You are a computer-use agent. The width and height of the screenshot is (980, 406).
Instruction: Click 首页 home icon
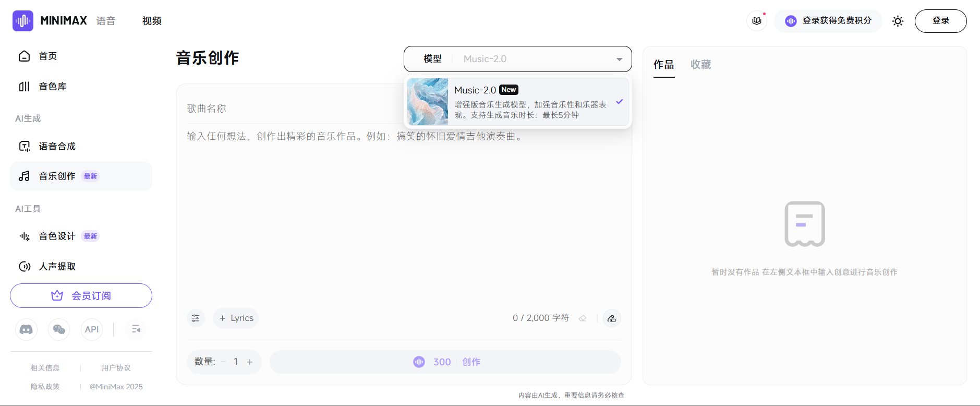click(24, 56)
